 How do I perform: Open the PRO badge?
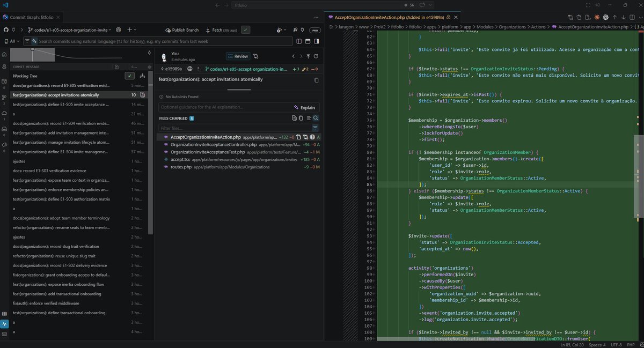316,30
